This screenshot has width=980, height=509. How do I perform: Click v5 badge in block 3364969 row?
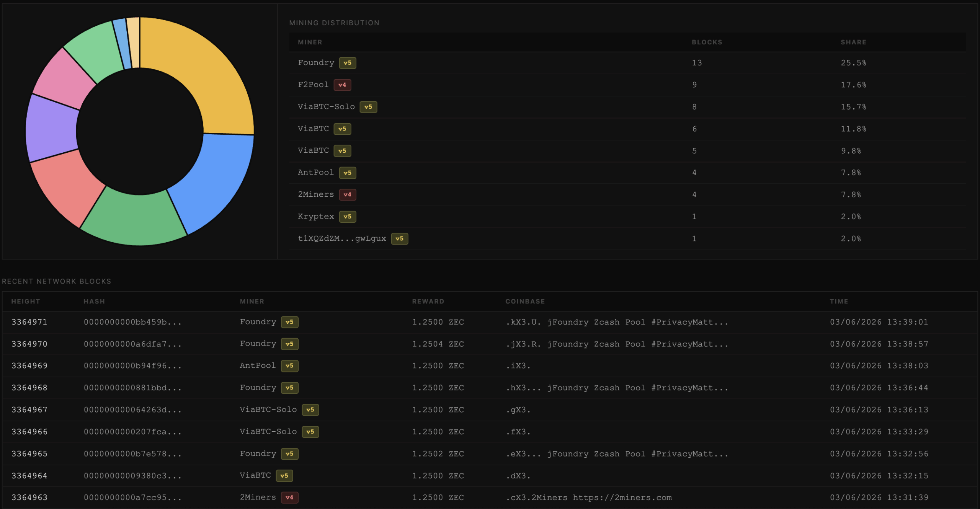tap(289, 366)
